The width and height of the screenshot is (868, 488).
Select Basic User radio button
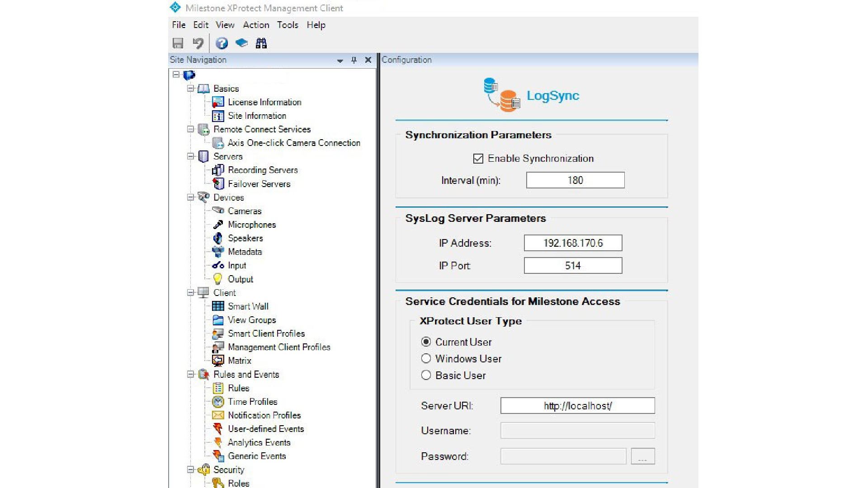[426, 375]
